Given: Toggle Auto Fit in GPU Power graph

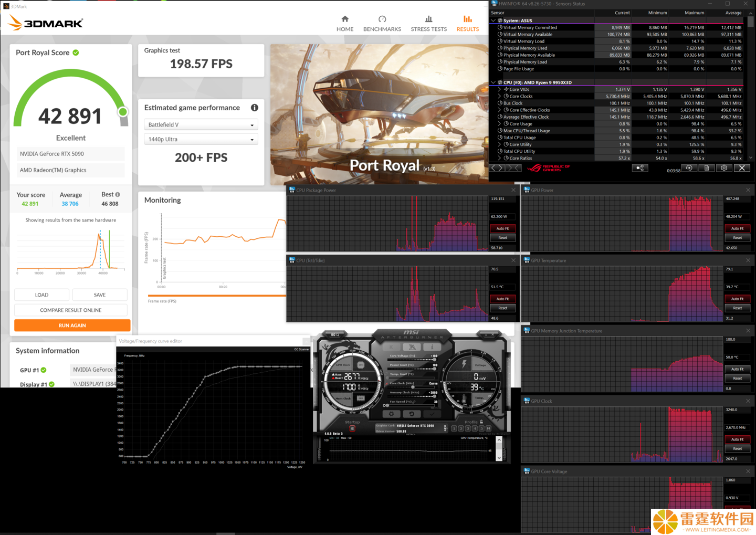Looking at the screenshot, I should point(738,228).
